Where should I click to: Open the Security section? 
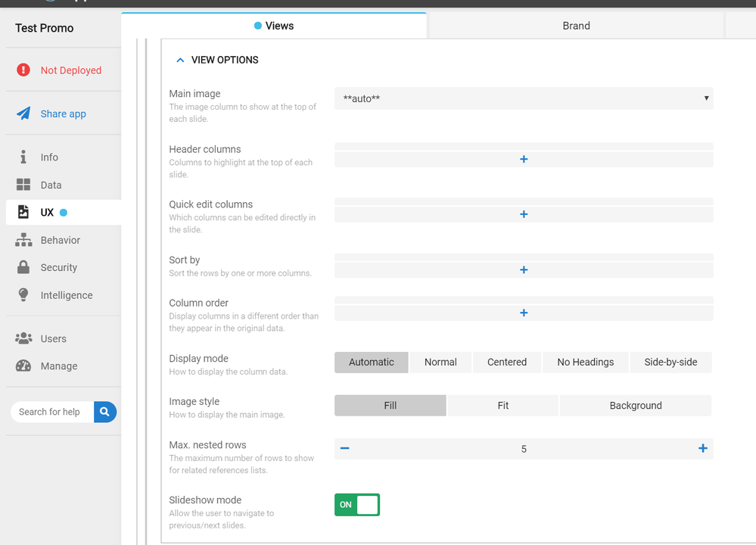59,268
